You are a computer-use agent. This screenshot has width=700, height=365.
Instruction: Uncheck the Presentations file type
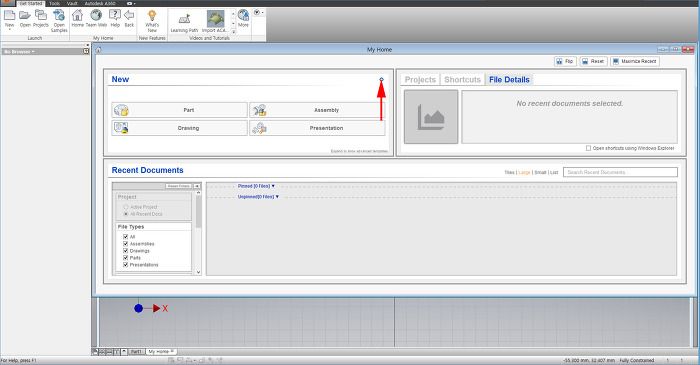(x=125, y=265)
